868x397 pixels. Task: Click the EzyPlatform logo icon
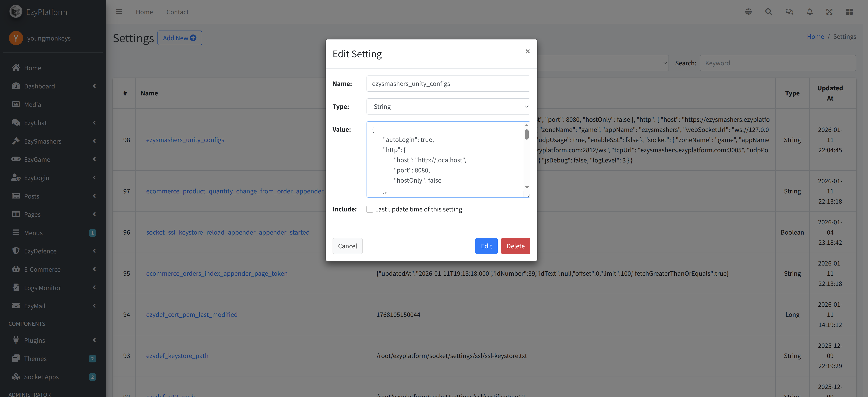(x=15, y=11)
